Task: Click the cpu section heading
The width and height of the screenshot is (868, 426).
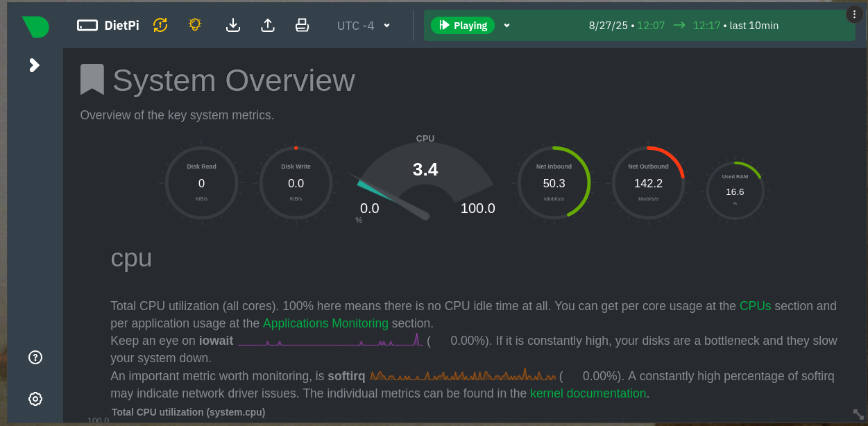Action: click(131, 258)
